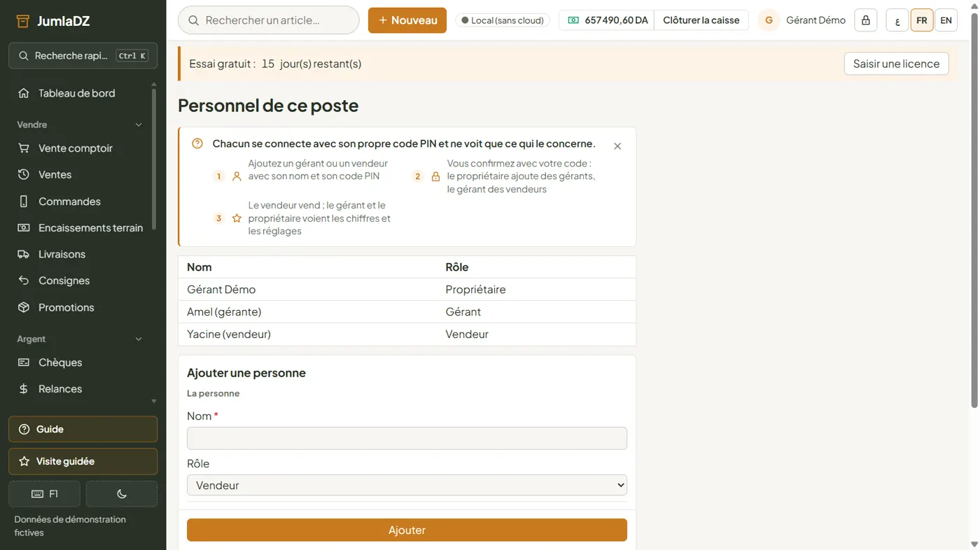Open the Rôle dropdown
Image resolution: width=980 pixels, height=550 pixels.
pos(407,485)
